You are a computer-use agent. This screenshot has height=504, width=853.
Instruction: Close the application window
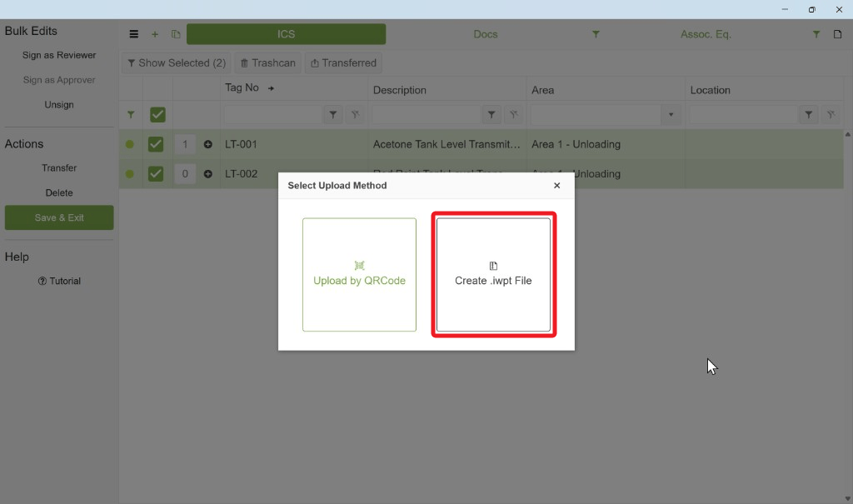(839, 9)
